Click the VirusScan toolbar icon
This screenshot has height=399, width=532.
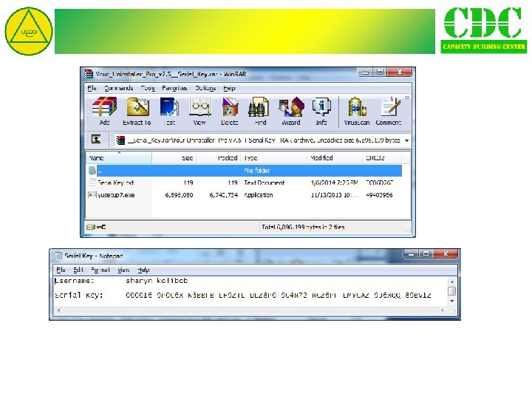click(357, 111)
